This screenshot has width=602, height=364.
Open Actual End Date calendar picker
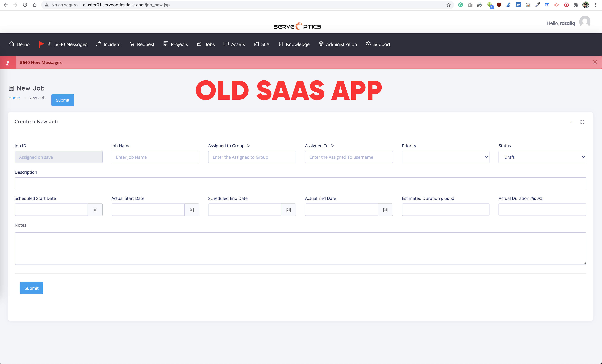point(385,210)
